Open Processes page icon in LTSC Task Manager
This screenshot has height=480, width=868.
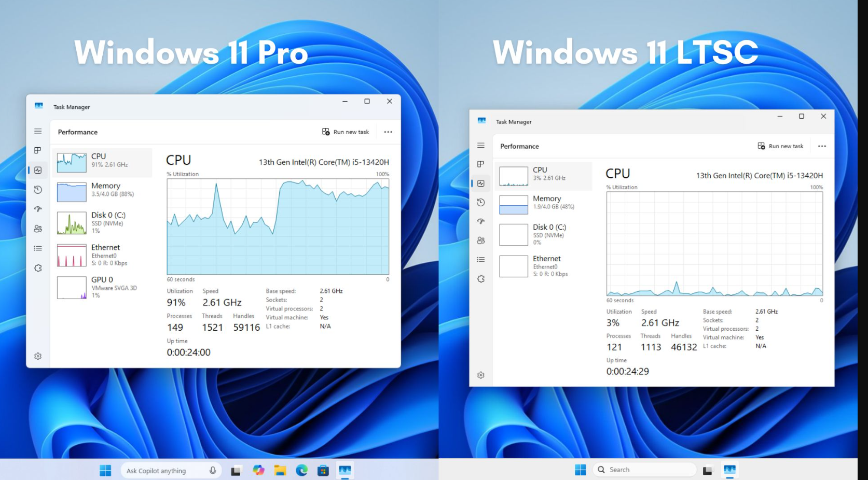coord(481,164)
